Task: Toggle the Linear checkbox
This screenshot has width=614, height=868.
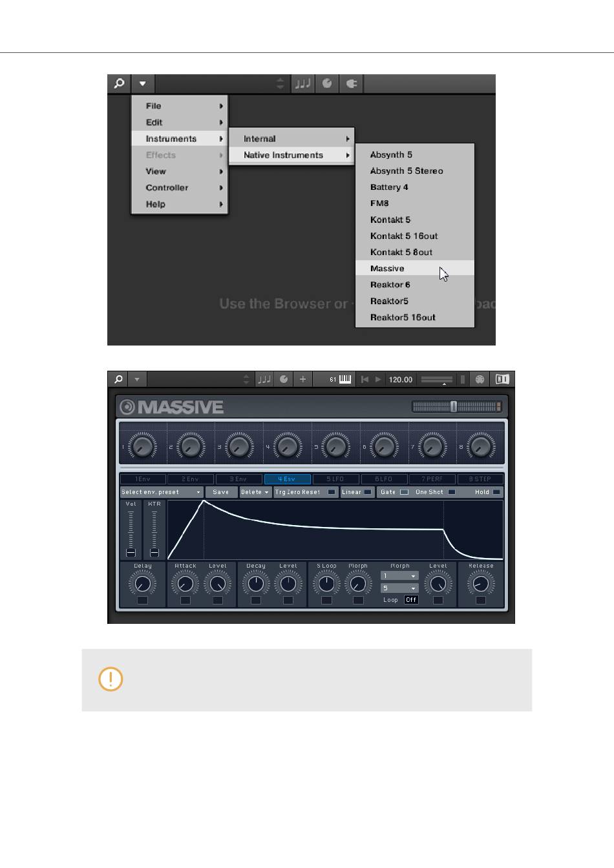Action: click(368, 492)
